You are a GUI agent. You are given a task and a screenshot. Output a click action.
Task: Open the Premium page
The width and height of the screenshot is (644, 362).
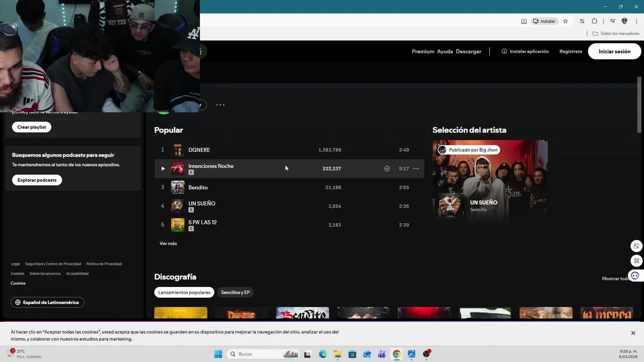pyautogui.click(x=423, y=51)
